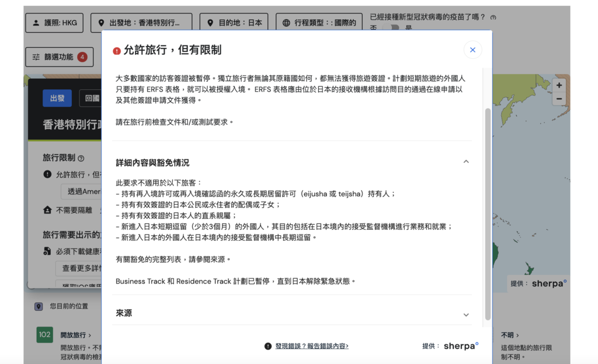
Task: Click the 透過Amer... button in side panel
Action: pos(81,191)
